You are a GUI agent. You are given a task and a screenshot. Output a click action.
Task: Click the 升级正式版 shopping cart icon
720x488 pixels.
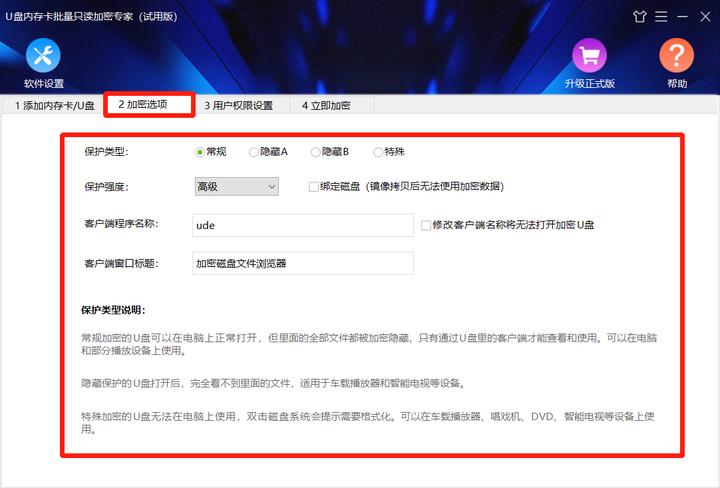pos(589,55)
